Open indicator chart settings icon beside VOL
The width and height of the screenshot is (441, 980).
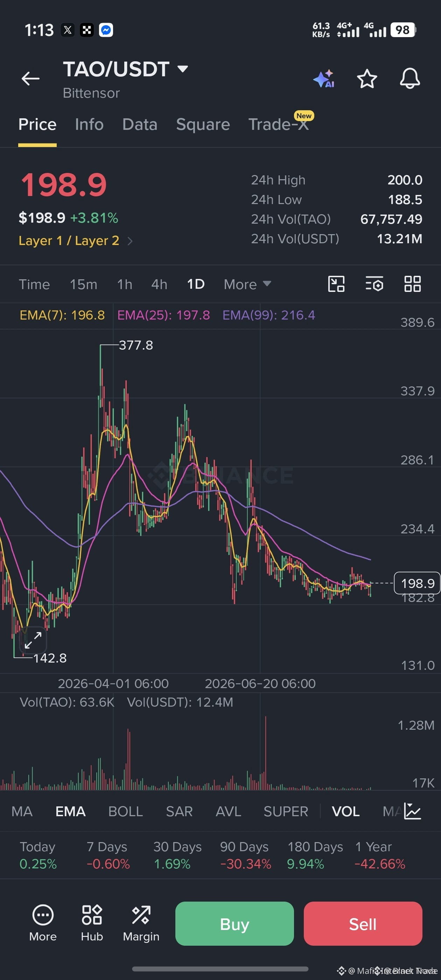click(x=412, y=811)
